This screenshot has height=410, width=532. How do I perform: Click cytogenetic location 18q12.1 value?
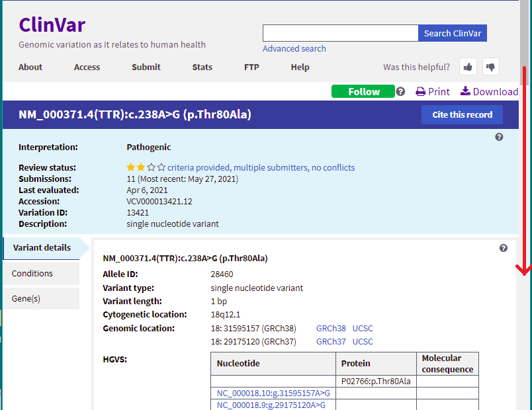[x=225, y=314]
